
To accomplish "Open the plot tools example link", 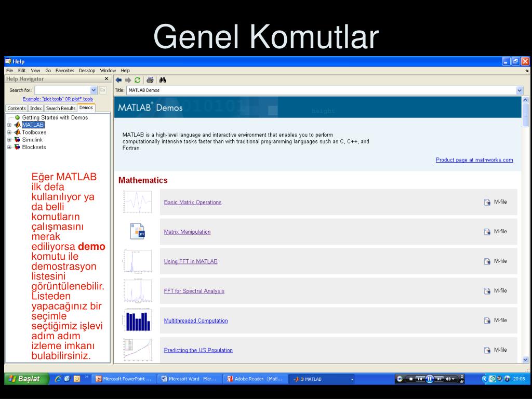I will click(58, 99).
